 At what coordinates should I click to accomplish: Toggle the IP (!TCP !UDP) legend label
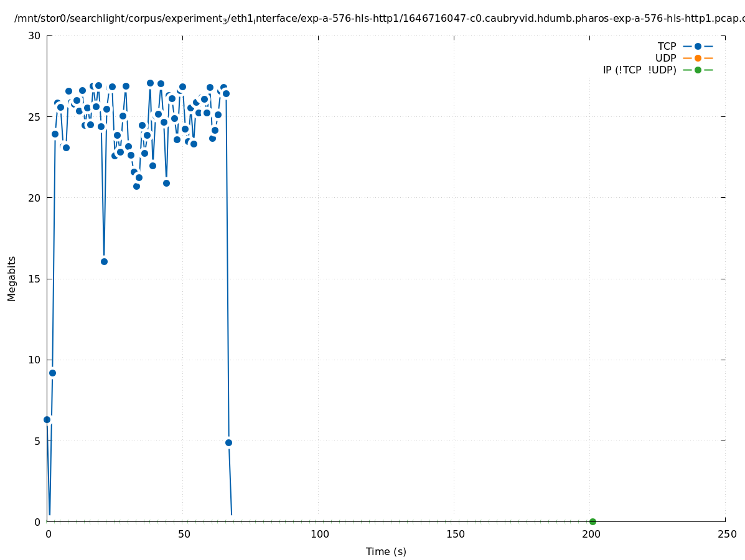(639, 70)
